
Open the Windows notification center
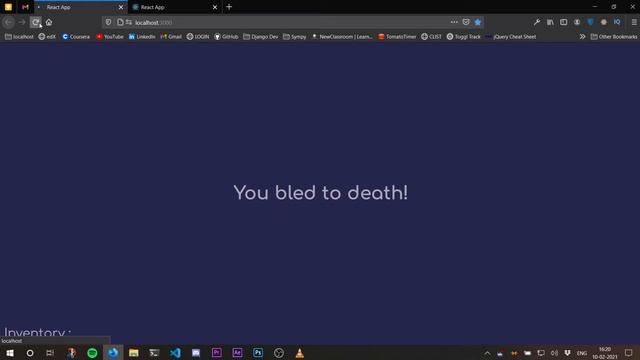tap(628, 353)
